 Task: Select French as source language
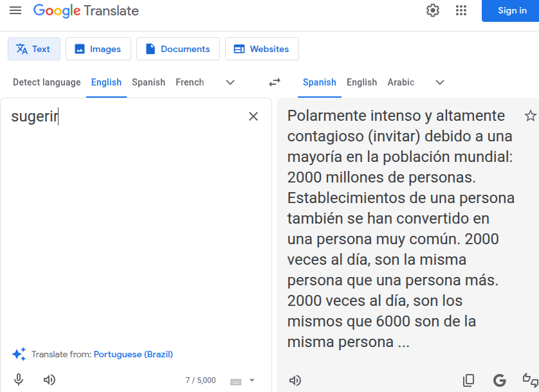coord(190,82)
